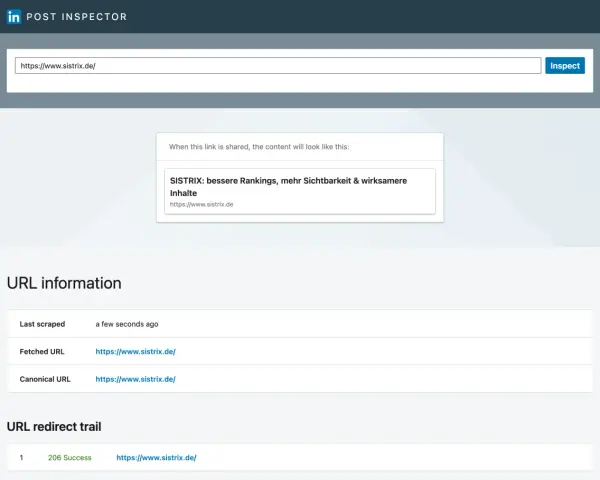The image size is (600, 480).
Task: Click the Inspect button
Action: tap(565, 65)
